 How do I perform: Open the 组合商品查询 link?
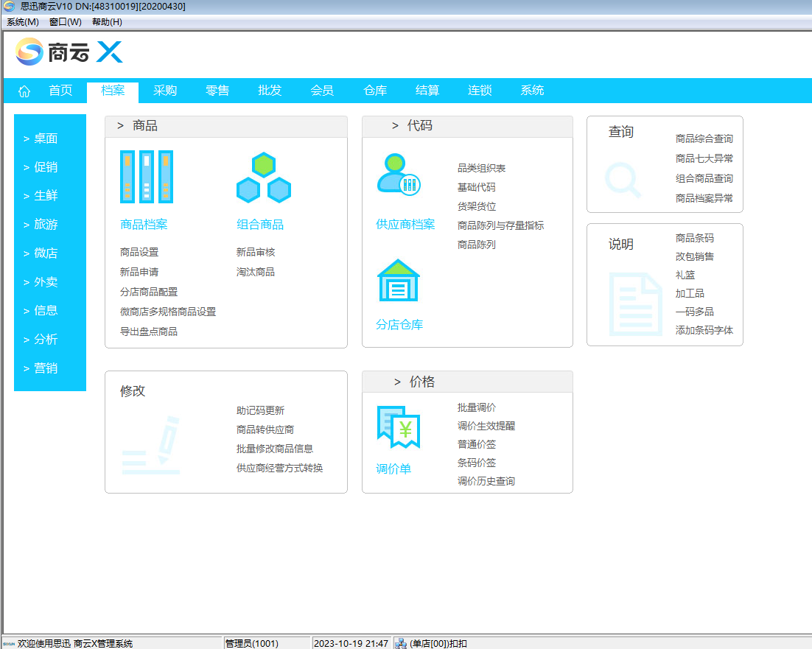[704, 178]
